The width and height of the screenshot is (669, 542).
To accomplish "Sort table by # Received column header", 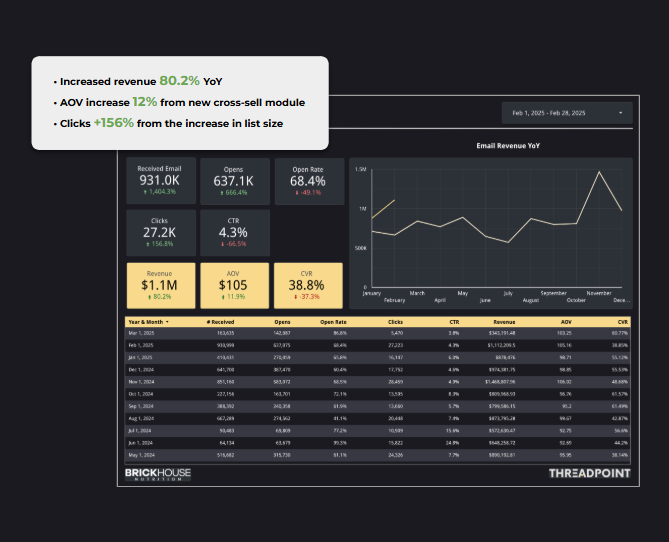I will coord(220,322).
